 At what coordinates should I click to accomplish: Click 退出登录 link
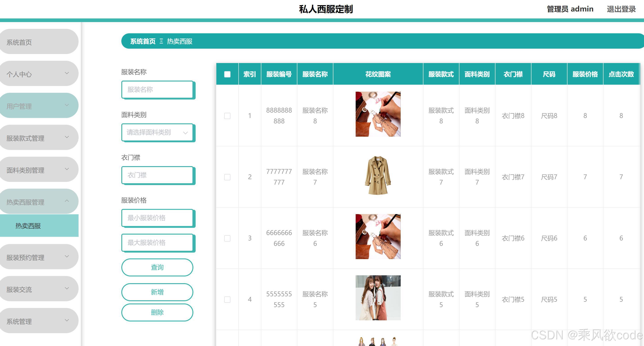pos(621,9)
